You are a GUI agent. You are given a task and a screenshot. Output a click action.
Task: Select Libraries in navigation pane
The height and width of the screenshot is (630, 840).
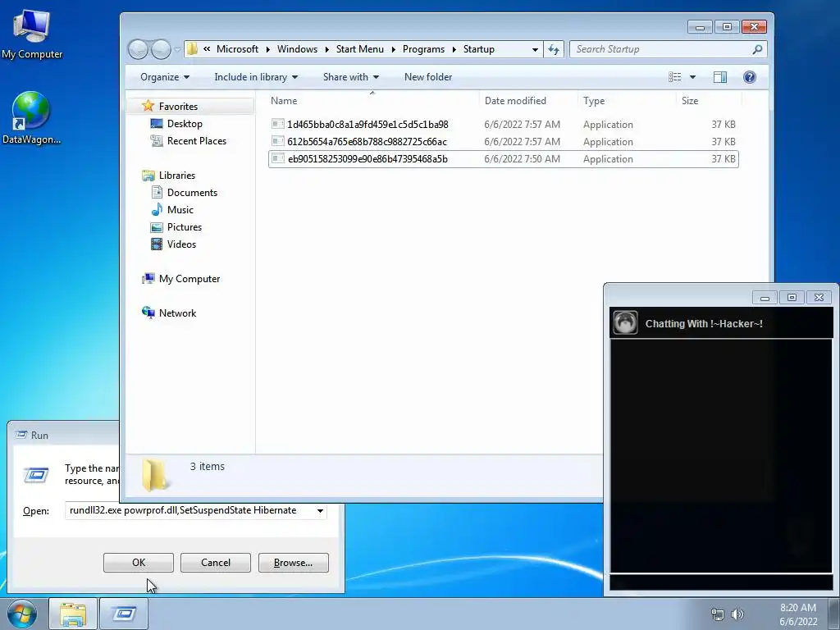pyautogui.click(x=177, y=176)
